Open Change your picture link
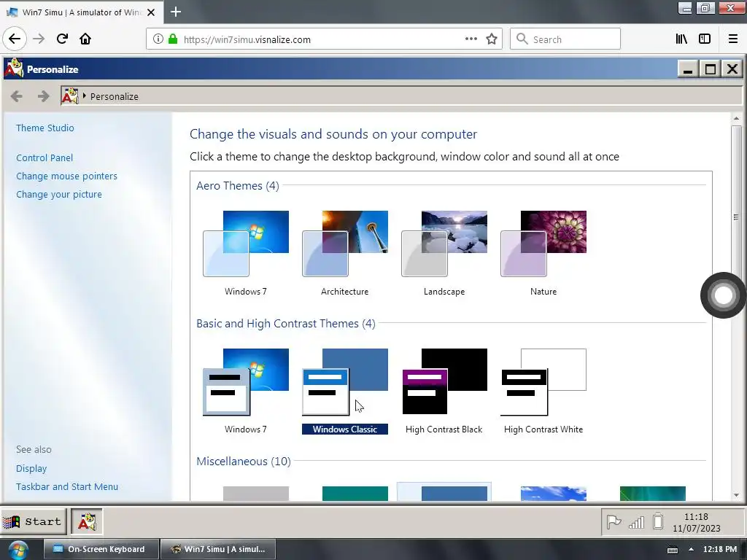The height and width of the screenshot is (560, 747). [58, 195]
